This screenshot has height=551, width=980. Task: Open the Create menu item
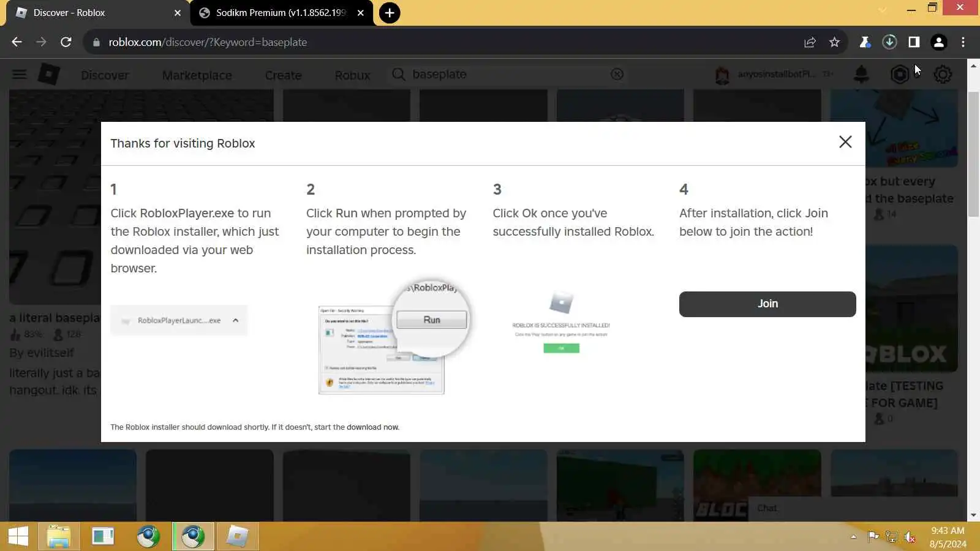pyautogui.click(x=284, y=75)
